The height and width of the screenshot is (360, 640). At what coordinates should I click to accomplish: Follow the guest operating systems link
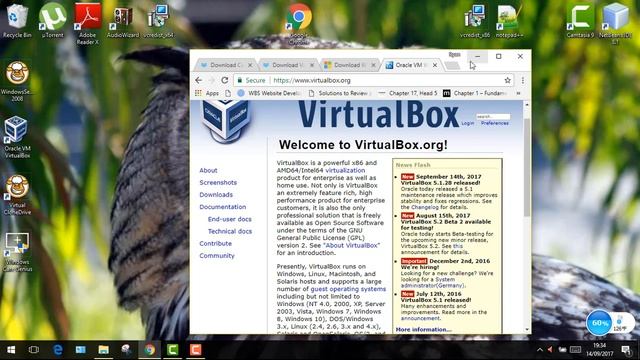tap(348, 289)
